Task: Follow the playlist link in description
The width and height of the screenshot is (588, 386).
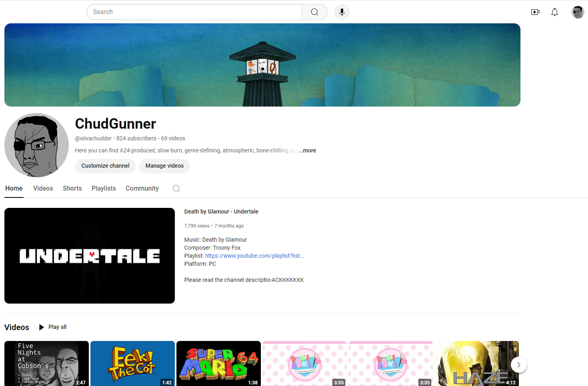Action: click(x=255, y=256)
